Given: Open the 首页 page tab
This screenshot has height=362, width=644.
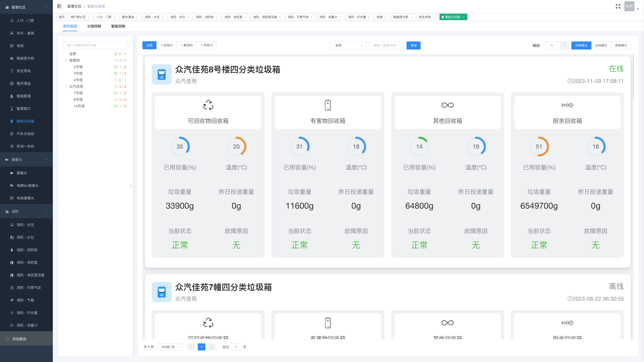Looking at the screenshot, I should point(62,17).
